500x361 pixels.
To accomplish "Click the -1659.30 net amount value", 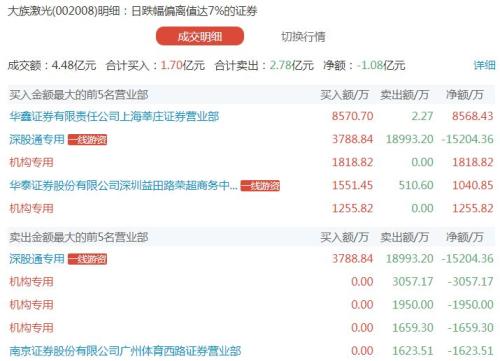I will coord(470,328).
